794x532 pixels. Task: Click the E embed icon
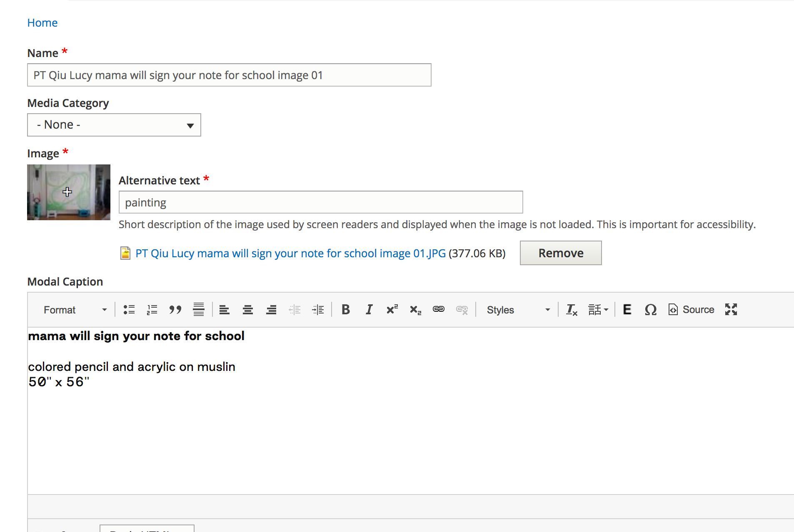(627, 310)
